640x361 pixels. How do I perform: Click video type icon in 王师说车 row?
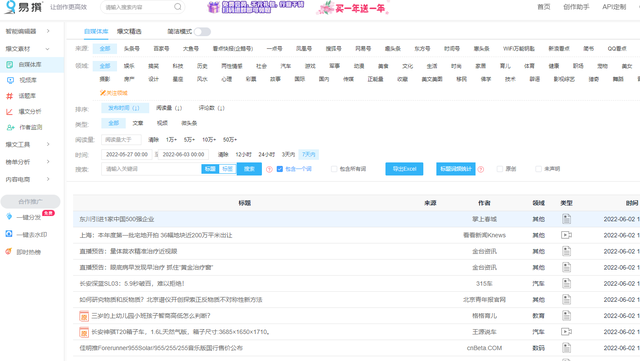pyautogui.click(x=566, y=332)
